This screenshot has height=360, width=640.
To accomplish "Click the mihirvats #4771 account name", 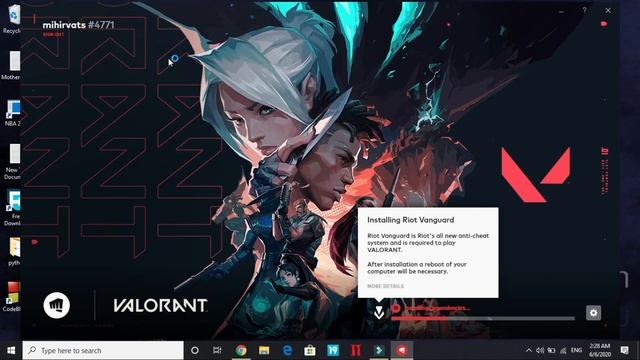I will tap(78, 25).
